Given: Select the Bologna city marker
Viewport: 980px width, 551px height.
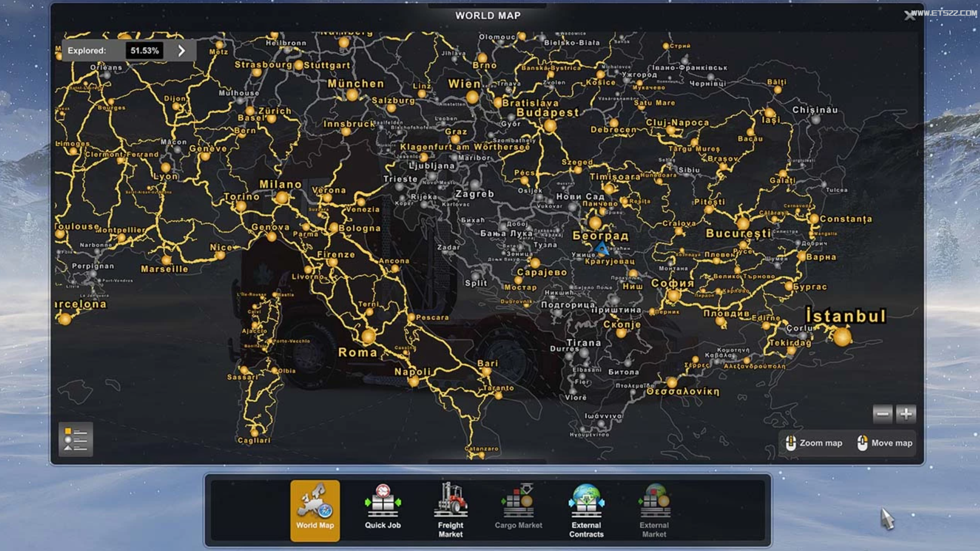Looking at the screenshot, I should pos(334,228).
